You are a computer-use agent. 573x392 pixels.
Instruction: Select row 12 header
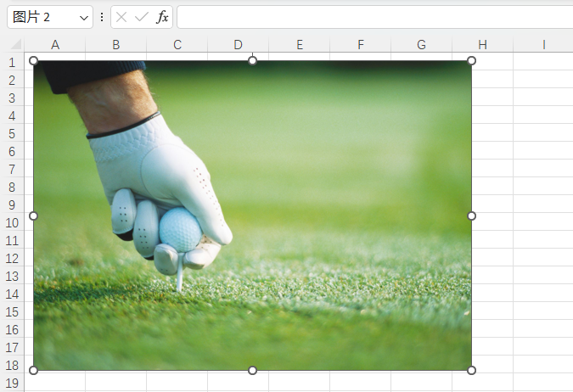[12, 259]
